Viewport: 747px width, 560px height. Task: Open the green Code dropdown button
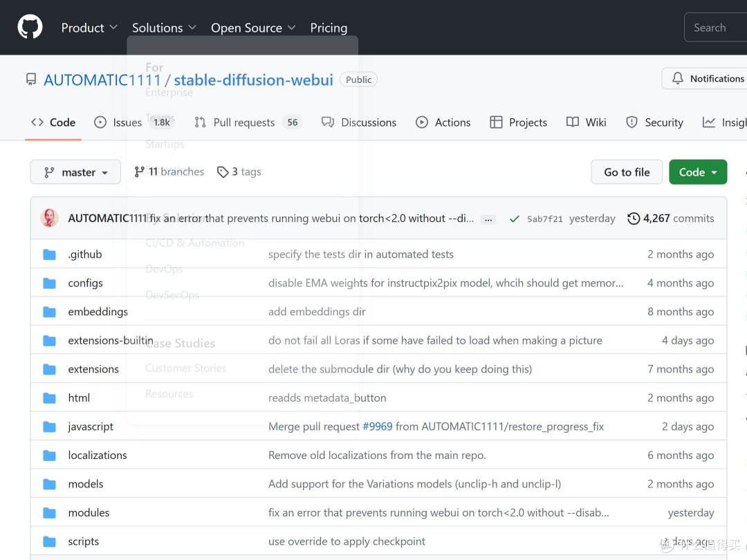697,172
